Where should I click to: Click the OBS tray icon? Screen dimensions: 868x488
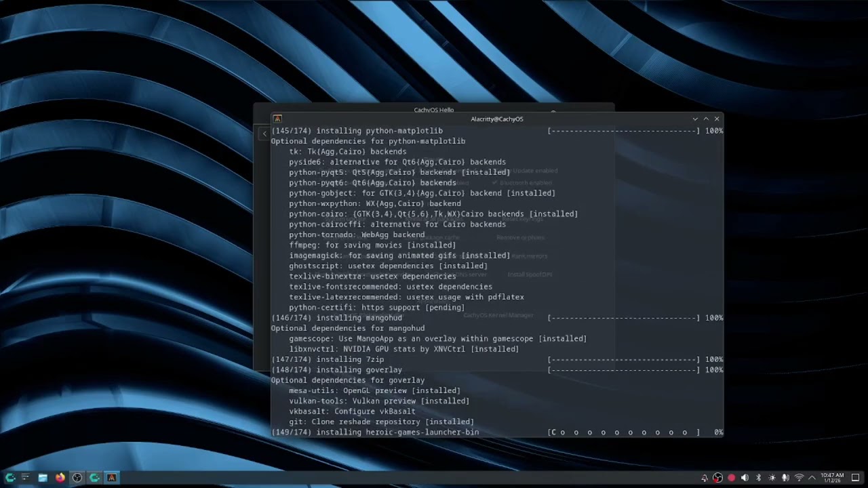(x=717, y=478)
